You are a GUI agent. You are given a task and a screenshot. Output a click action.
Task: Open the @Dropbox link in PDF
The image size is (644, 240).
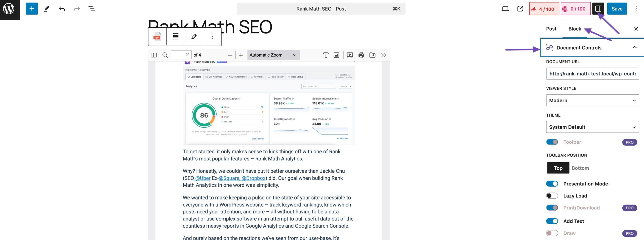pos(254,178)
